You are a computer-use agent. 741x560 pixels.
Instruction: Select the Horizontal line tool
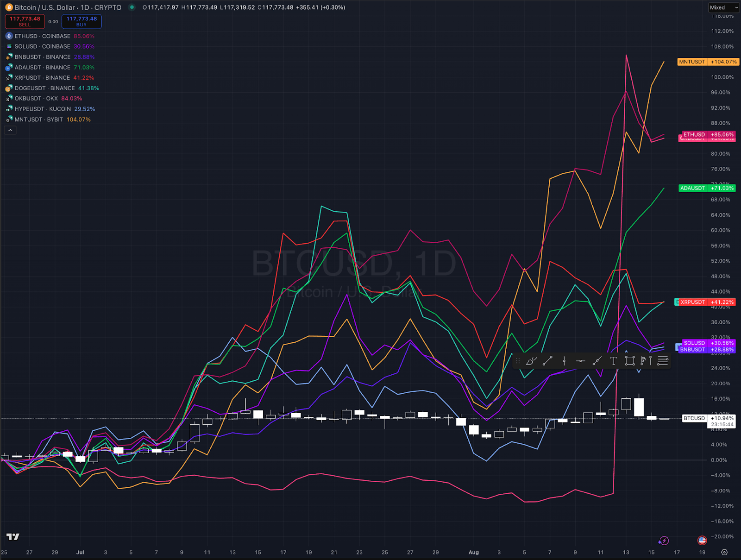(x=580, y=361)
